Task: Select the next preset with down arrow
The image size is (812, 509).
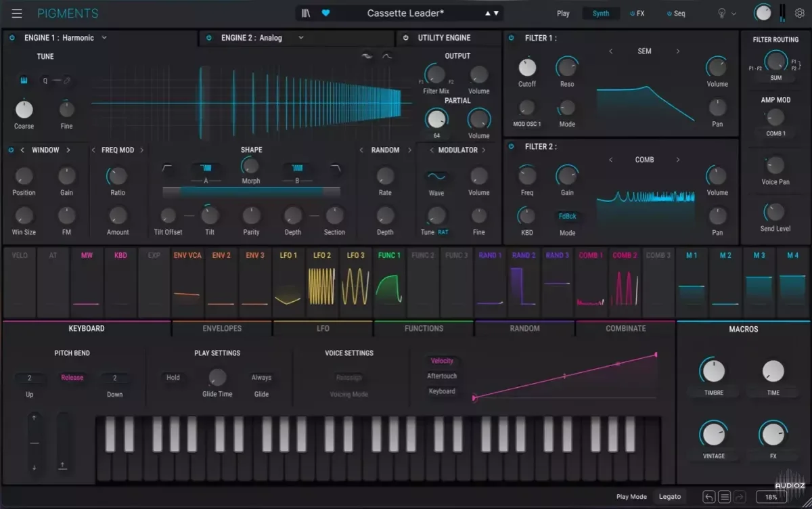Action: click(x=496, y=13)
